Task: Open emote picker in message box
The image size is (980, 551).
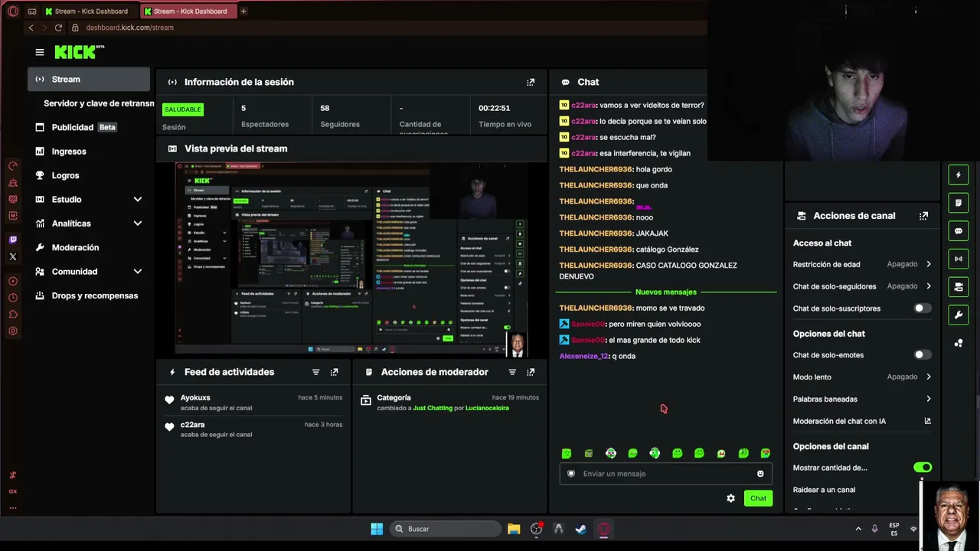Action: [760, 474]
